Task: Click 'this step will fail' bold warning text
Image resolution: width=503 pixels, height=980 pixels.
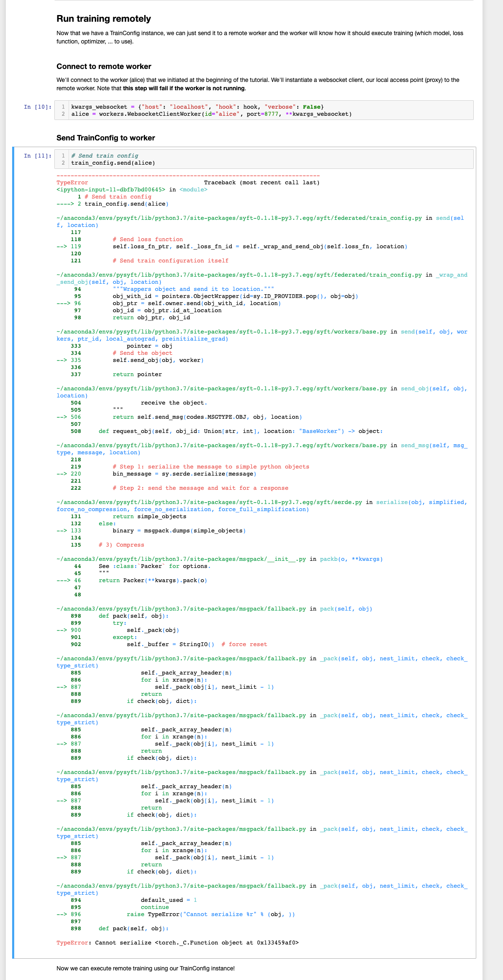Action: tap(184, 88)
